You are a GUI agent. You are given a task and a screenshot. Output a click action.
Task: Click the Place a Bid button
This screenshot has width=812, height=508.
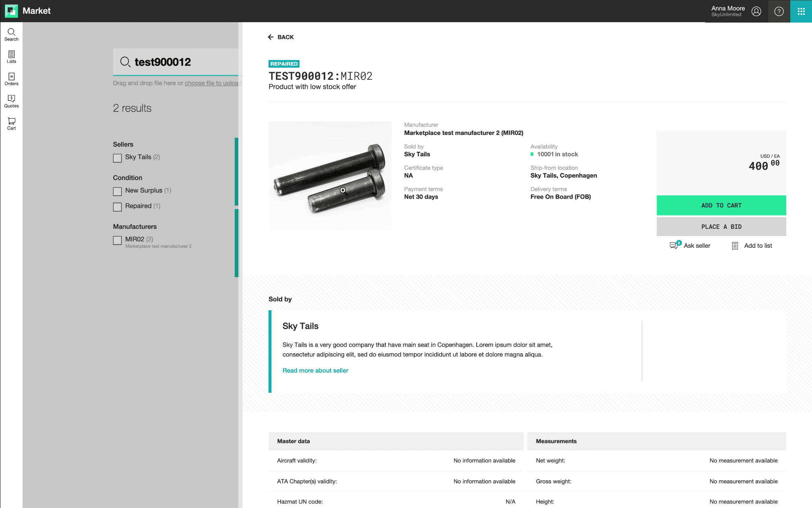pos(721,226)
